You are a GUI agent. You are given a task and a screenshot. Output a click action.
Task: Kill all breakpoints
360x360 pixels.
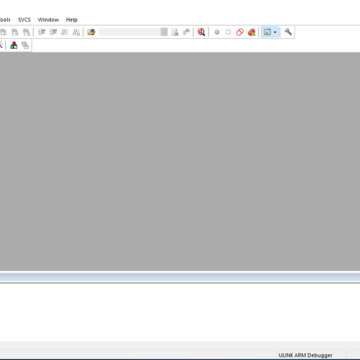(x=251, y=32)
